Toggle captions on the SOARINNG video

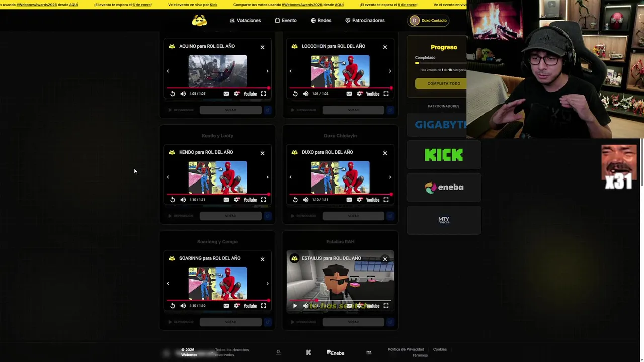226,306
